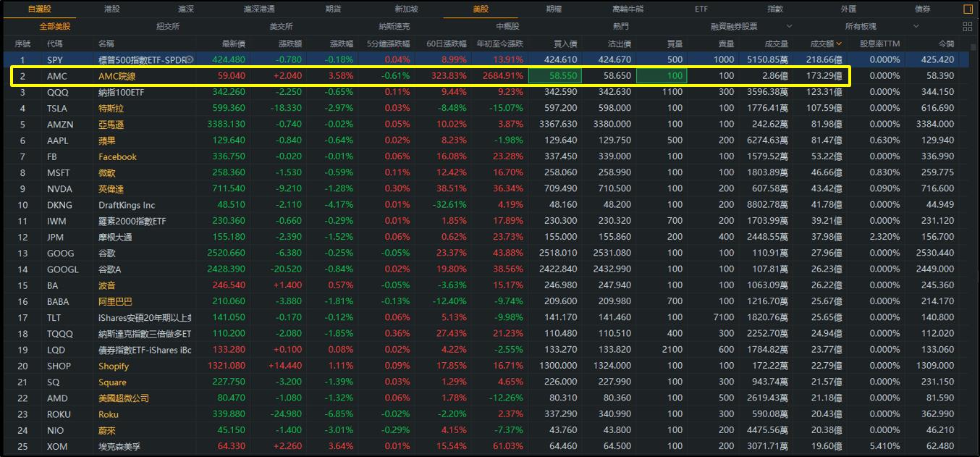
Task: Switch to the 新加坡 tab
Action: tap(407, 9)
